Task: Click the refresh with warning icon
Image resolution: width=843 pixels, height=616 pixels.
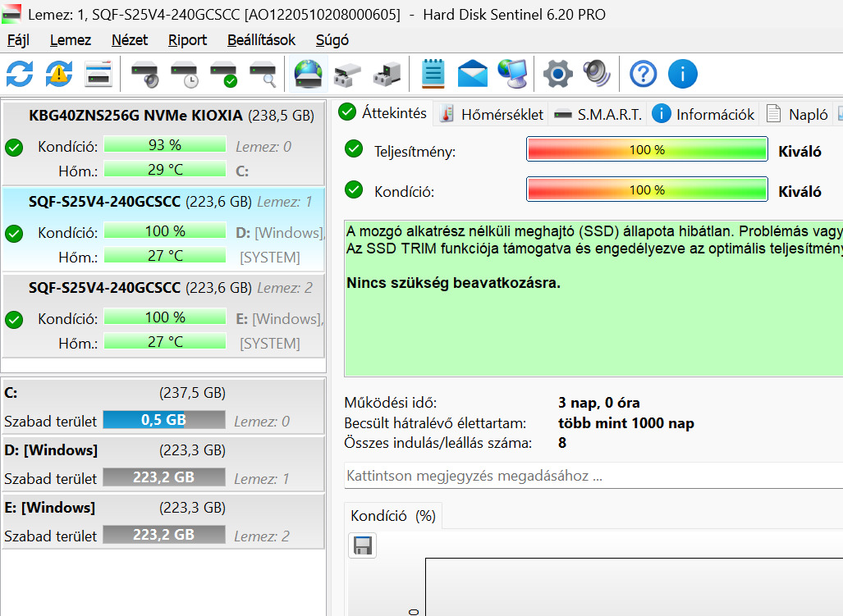Action: point(59,74)
